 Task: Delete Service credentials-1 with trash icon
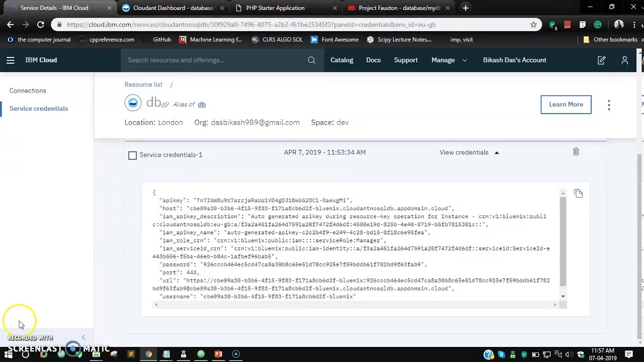576,152
